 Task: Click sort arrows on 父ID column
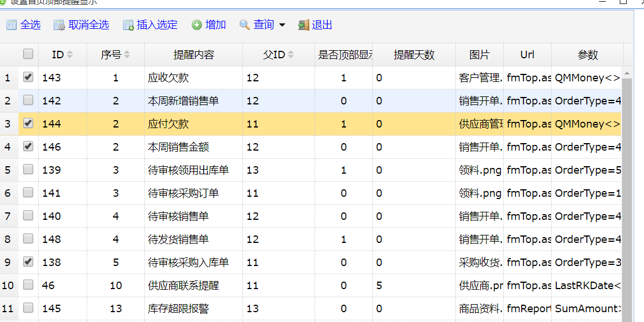(x=291, y=55)
